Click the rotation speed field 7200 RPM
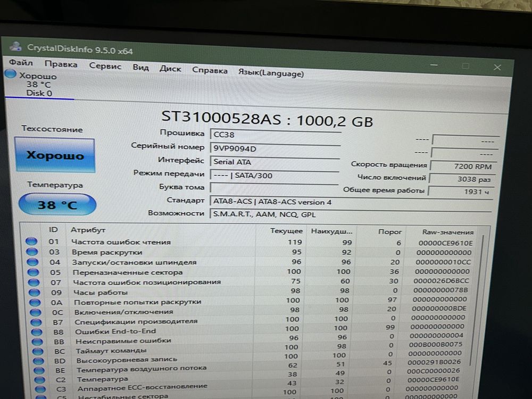Image resolution: width=532 pixels, height=399 pixels. click(x=463, y=166)
